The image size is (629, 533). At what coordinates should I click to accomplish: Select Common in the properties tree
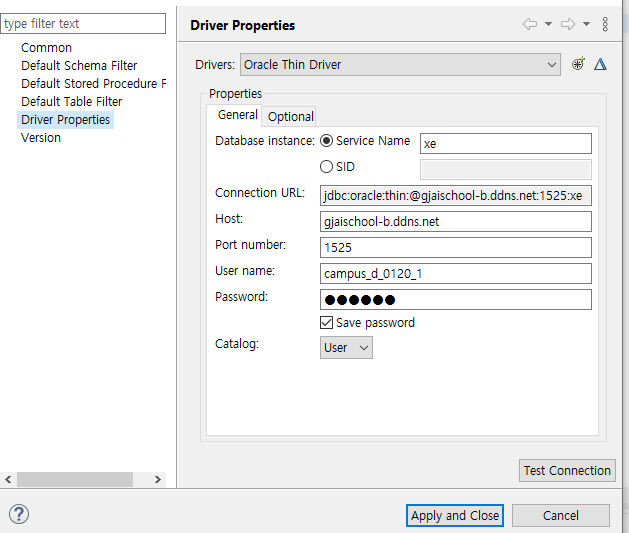[47, 48]
